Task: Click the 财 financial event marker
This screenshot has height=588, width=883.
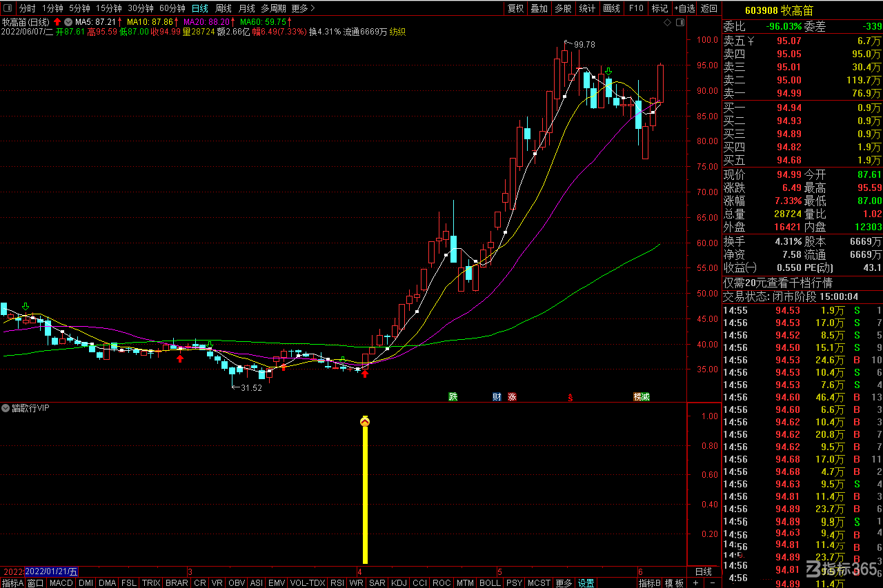Action: coord(497,396)
